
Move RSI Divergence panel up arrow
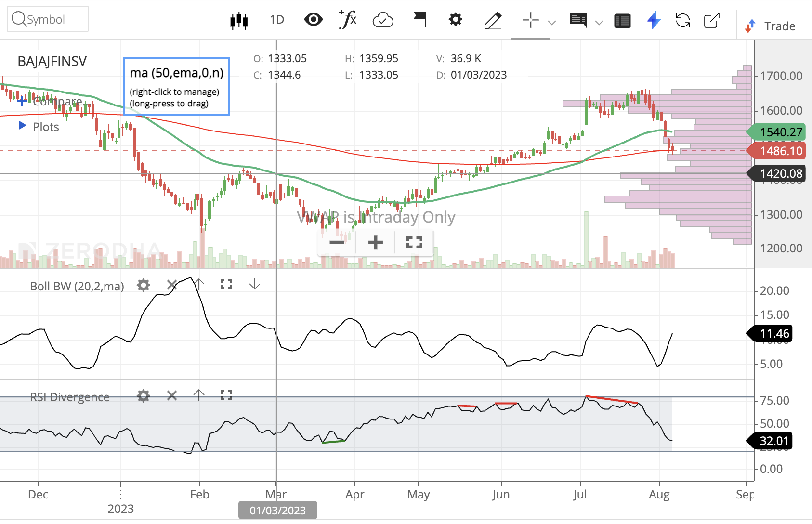tap(199, 395)
